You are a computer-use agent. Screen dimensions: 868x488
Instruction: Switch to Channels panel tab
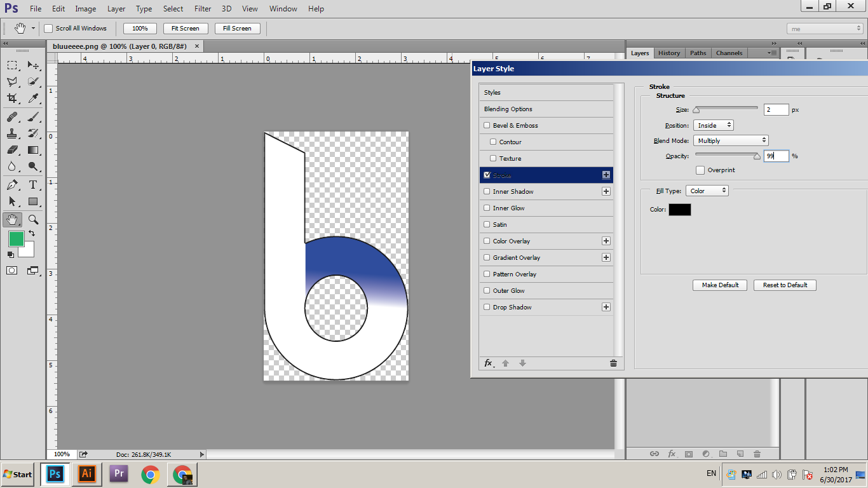click(729, 53)
